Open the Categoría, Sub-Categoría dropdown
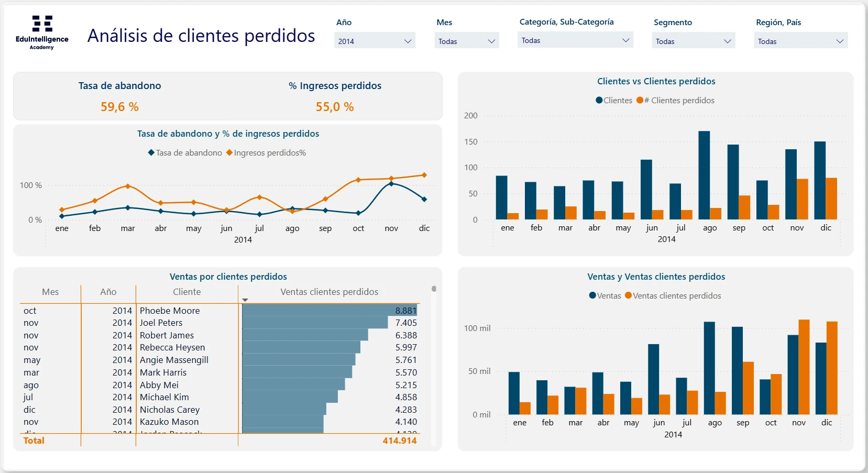Screen dimensions: 868x473 click(575, 40)
